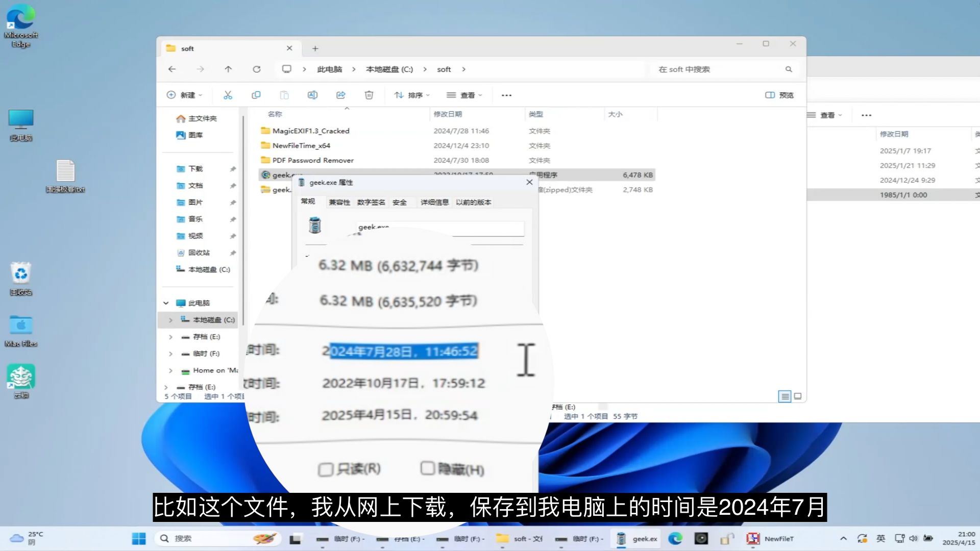Click the search magnifier icon in address row
Viewport: 980px width, 551px height.
[789, 69]
